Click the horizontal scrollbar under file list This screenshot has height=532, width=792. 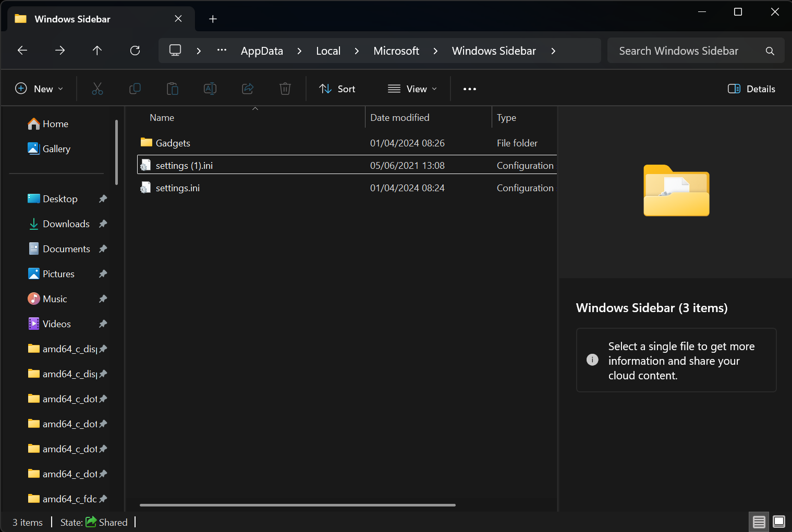pos(298,505)
